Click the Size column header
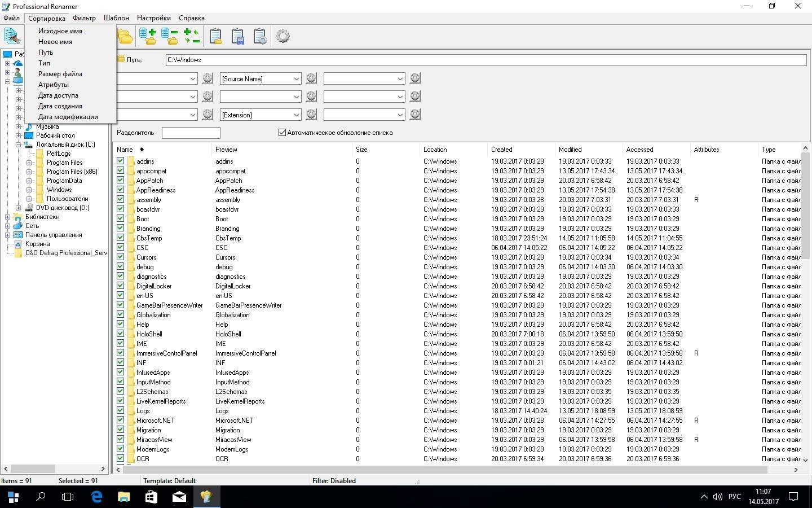 tap(387, 150)
